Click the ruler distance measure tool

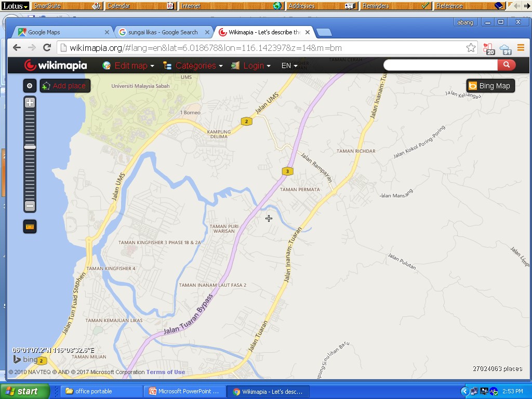pos(30,227)
